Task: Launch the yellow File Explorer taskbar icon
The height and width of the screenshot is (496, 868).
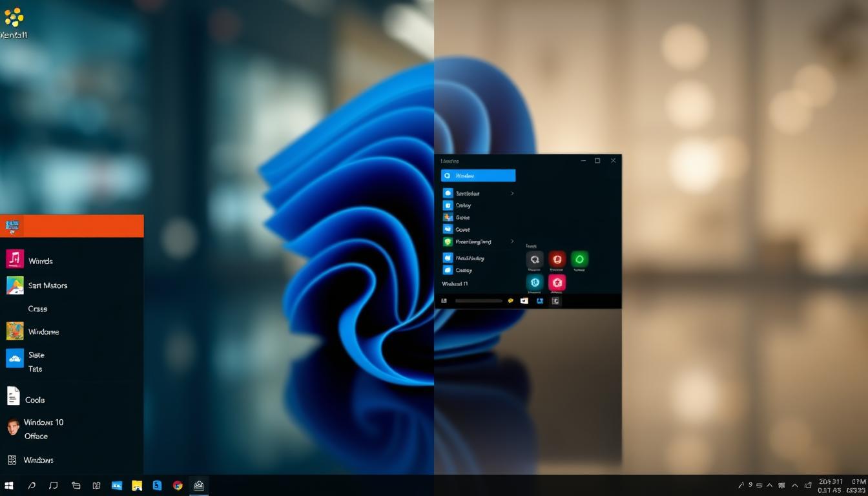Action: point(137,486)
